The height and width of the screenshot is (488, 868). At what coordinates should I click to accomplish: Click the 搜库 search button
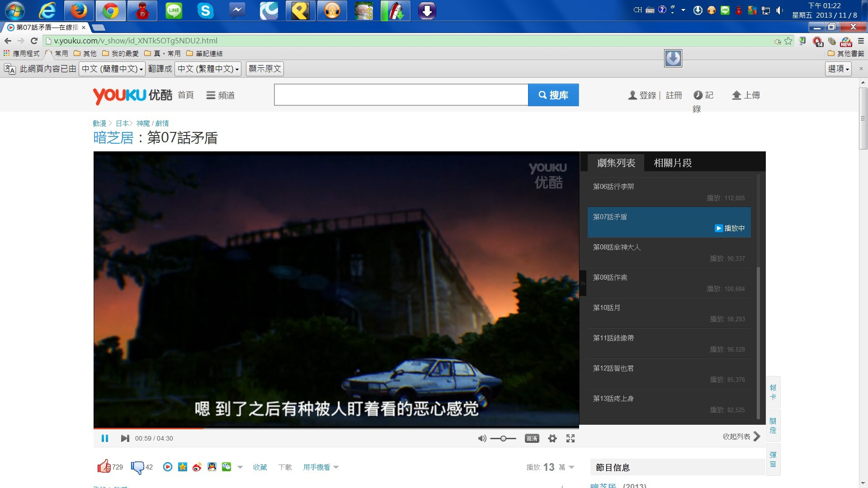[x=553, y=95]
